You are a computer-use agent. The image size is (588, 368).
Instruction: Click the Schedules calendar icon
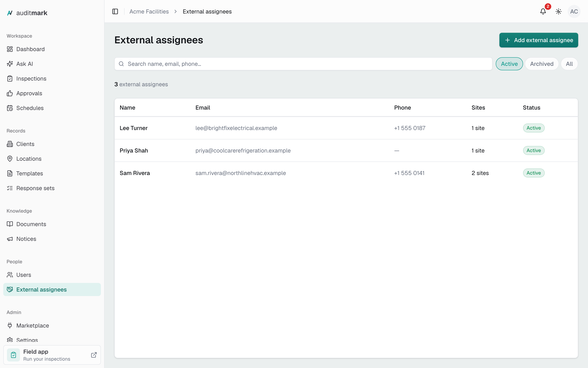pos(10,108)
